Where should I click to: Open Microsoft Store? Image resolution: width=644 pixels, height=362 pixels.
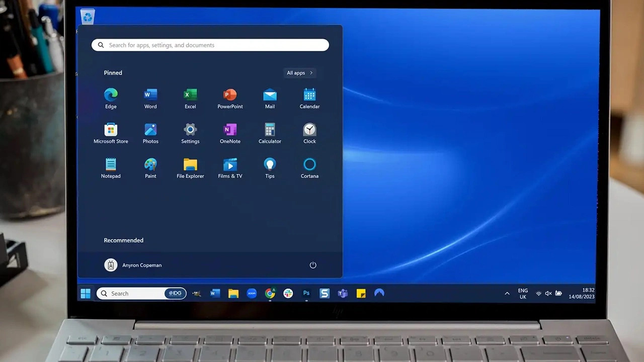[111, 133]
